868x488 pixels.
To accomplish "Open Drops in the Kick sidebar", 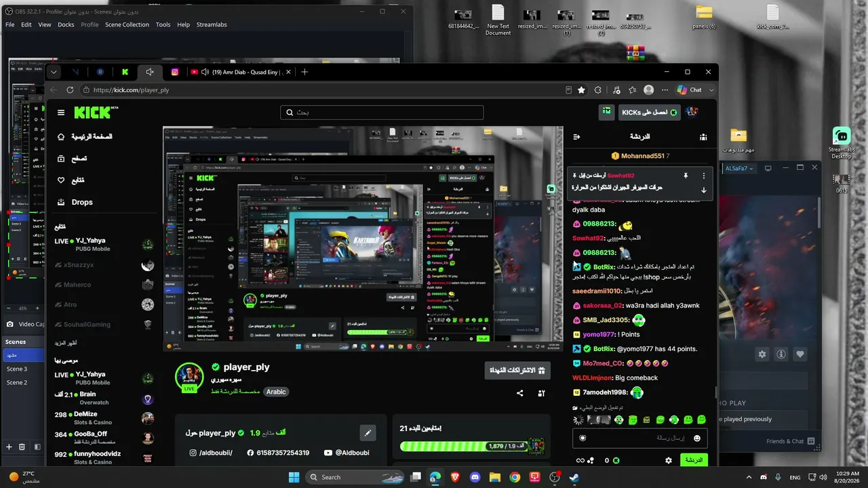I will (75, 202).
